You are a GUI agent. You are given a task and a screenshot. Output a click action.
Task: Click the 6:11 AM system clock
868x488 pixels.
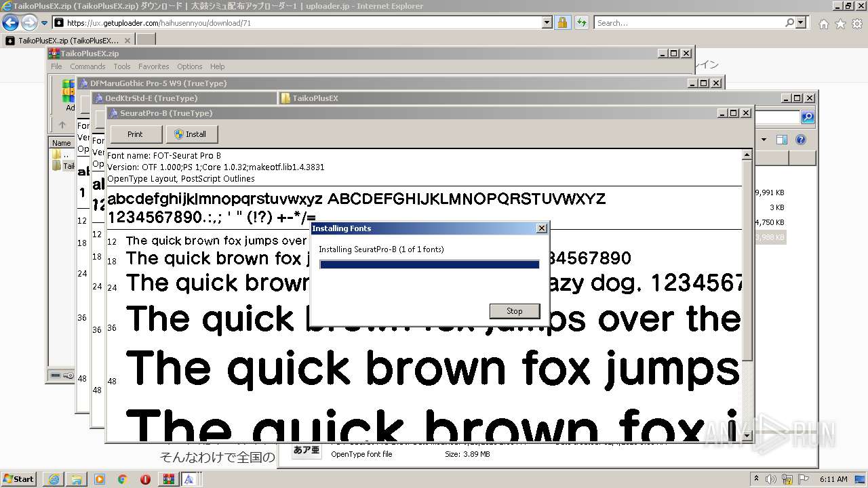(x=833, y=479)
